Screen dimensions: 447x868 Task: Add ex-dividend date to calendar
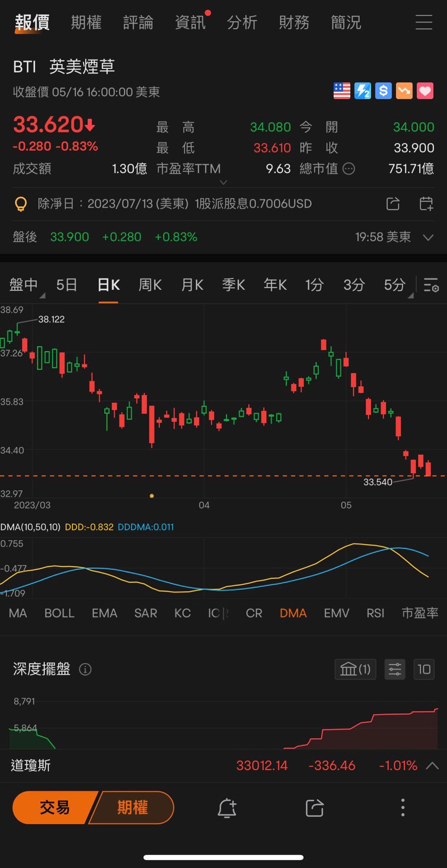[426, 204]
